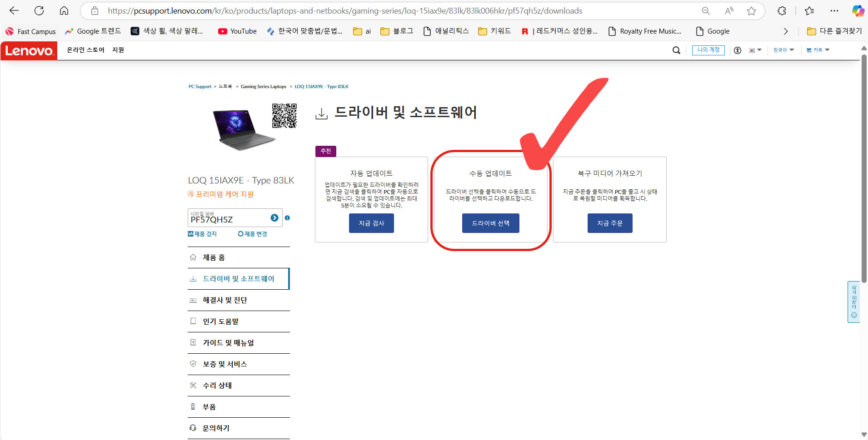
Task: Select 해결사 및 진단 in sidebar
Action: 239,300
